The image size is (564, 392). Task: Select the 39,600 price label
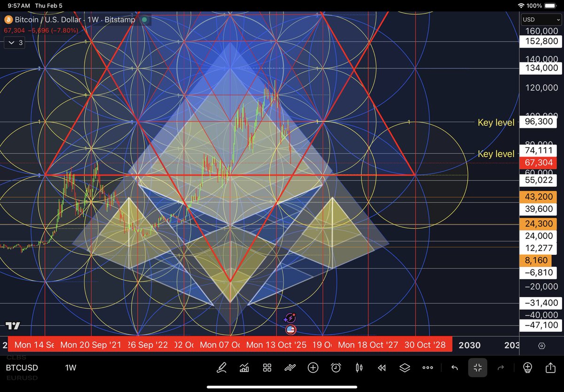tap(538, 209)
